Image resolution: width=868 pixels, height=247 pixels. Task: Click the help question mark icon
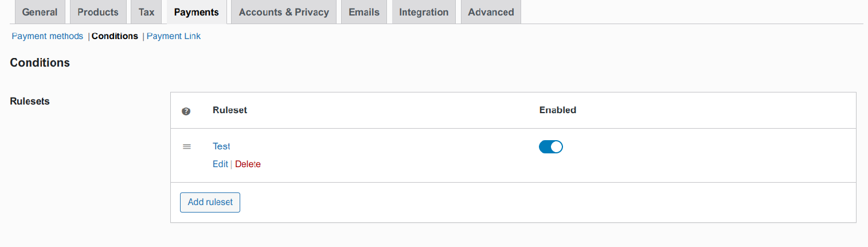point(186,111)
